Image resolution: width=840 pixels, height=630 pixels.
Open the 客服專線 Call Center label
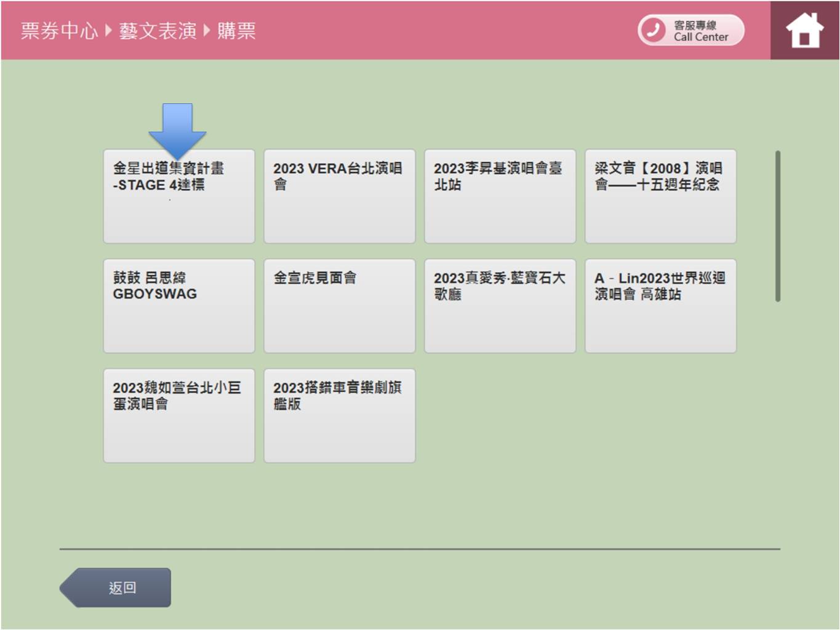coord(700,31)
